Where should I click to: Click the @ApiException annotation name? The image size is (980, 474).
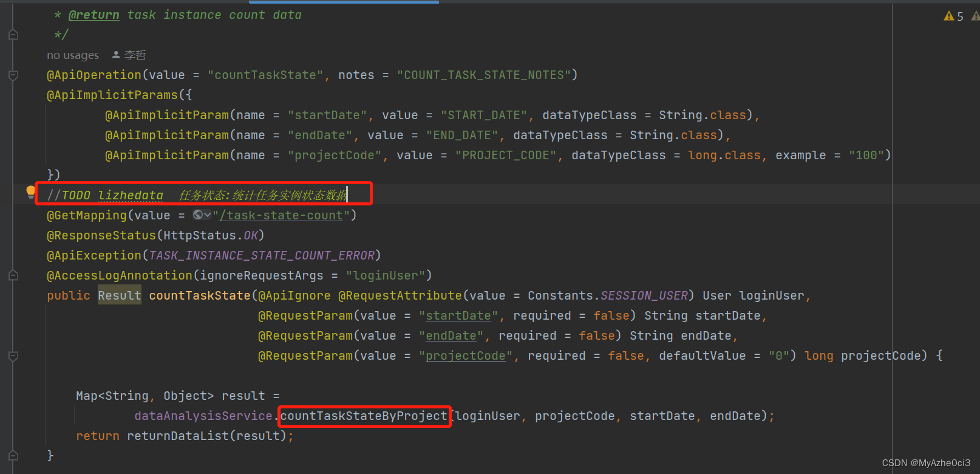94,255
